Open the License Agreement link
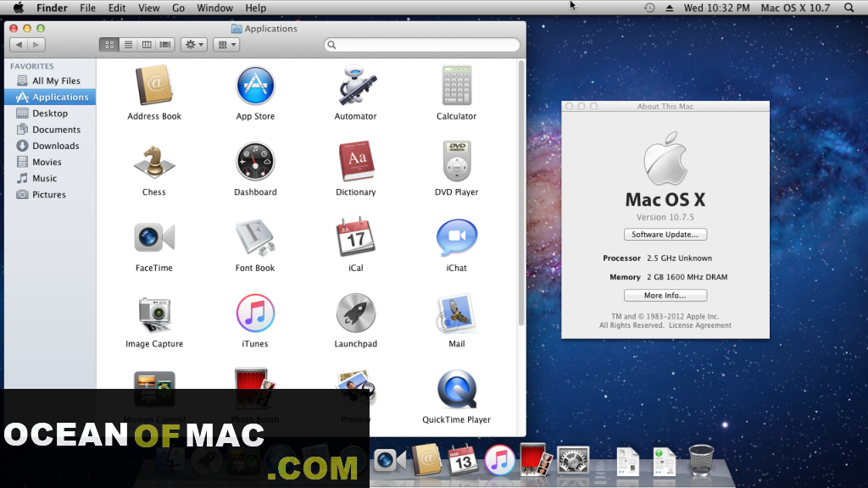The image size is (868, 488). [x=699, y=325]
